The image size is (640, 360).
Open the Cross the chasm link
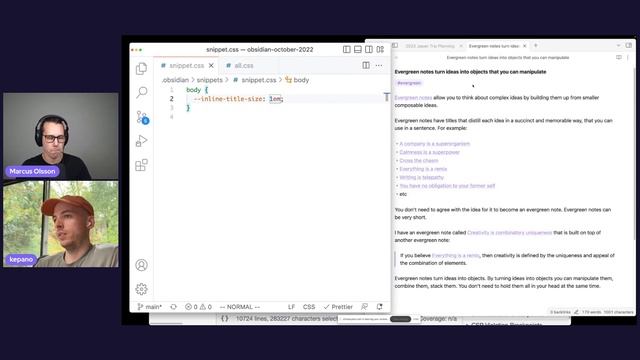tap(419, 160)
